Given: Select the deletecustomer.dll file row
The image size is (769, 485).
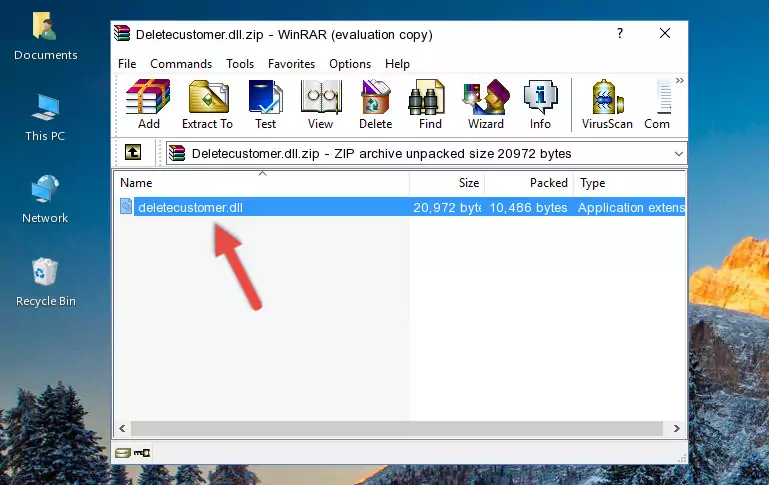Looking at the screenshot, I should click(400, 207).
